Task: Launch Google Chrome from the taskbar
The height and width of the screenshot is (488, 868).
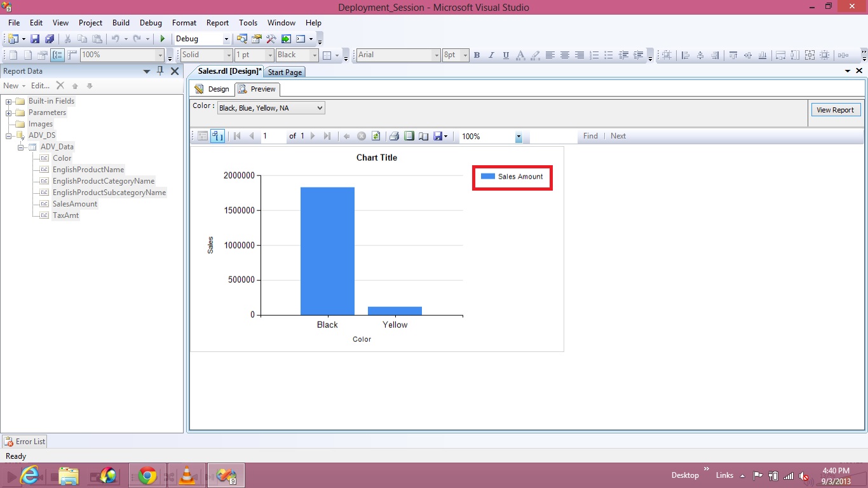Action: tap(147, 475)
